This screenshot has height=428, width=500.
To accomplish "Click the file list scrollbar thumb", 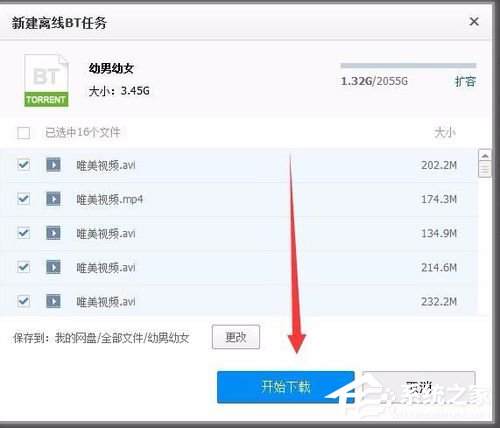I will point(485,169).
